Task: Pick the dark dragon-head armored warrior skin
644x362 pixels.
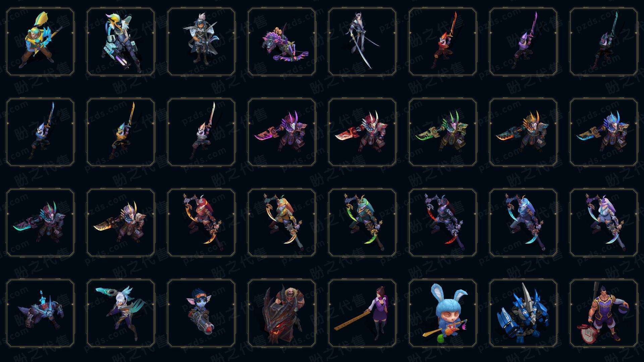Action: [x=281, y=313]
